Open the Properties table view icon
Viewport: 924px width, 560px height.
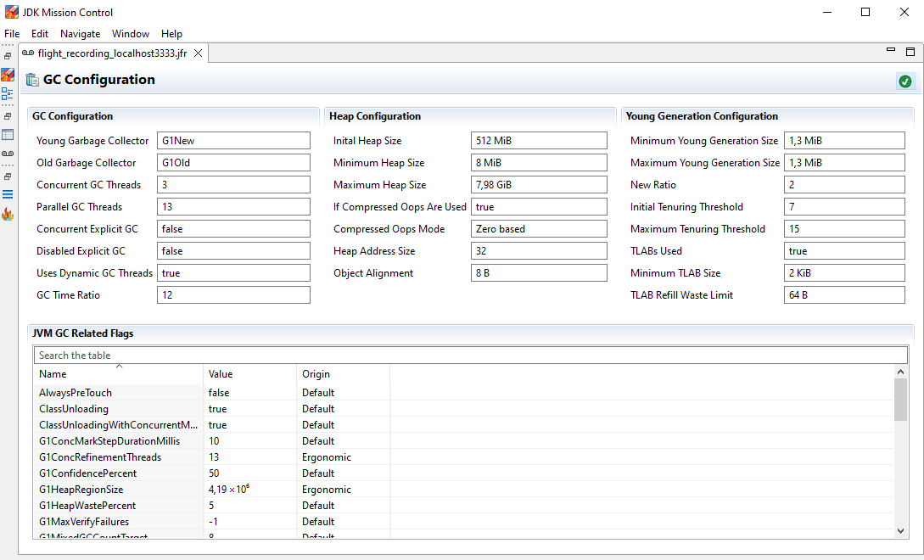(x=8, y=135)
